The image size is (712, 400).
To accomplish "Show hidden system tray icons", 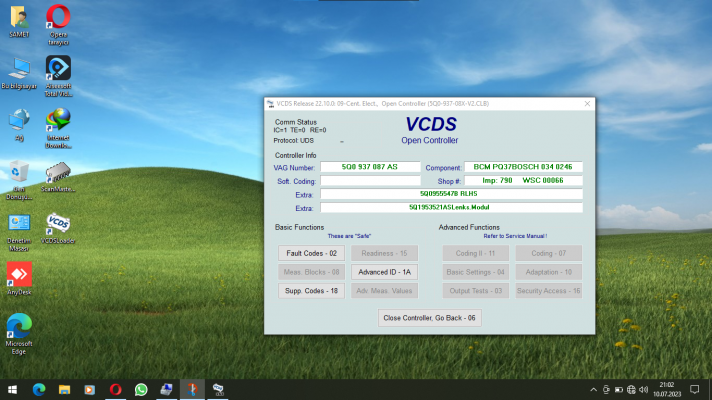I will click(593, 390).
